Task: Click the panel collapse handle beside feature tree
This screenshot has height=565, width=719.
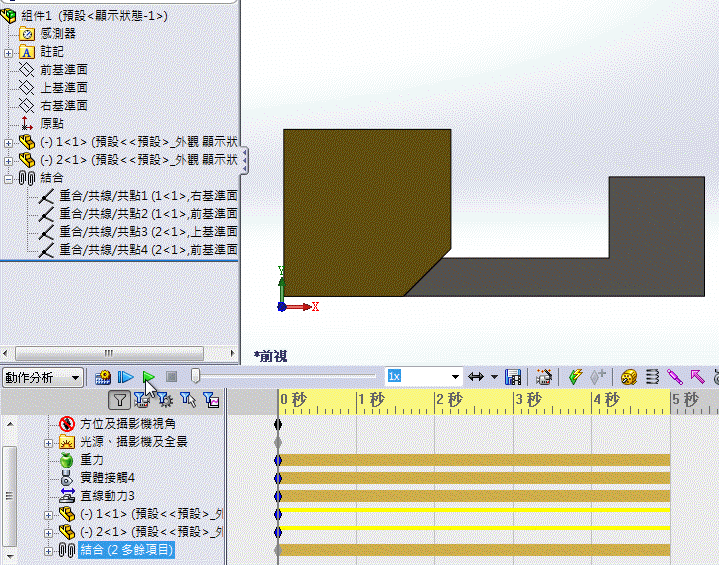Action: tap(244, 161)
